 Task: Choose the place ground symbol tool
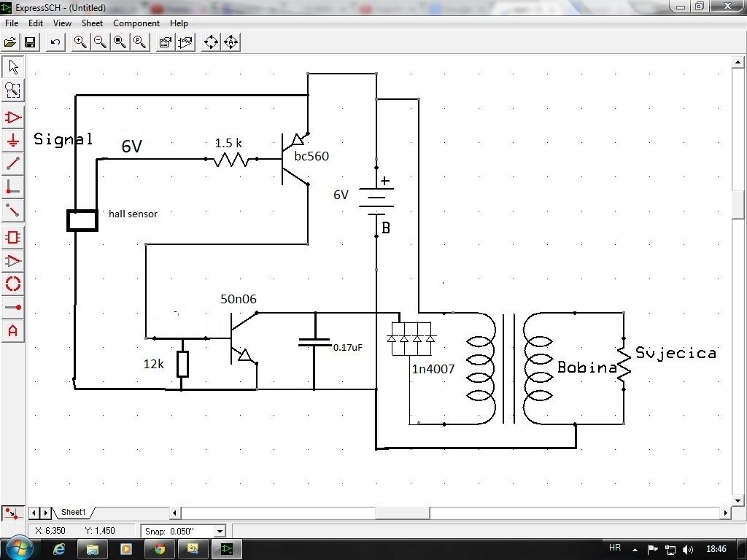13,141
